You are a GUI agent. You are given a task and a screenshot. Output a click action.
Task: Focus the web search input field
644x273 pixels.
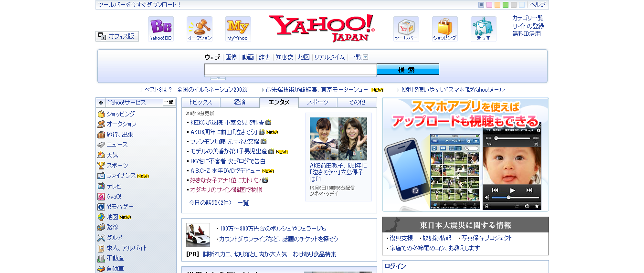(x=291, y=70)
